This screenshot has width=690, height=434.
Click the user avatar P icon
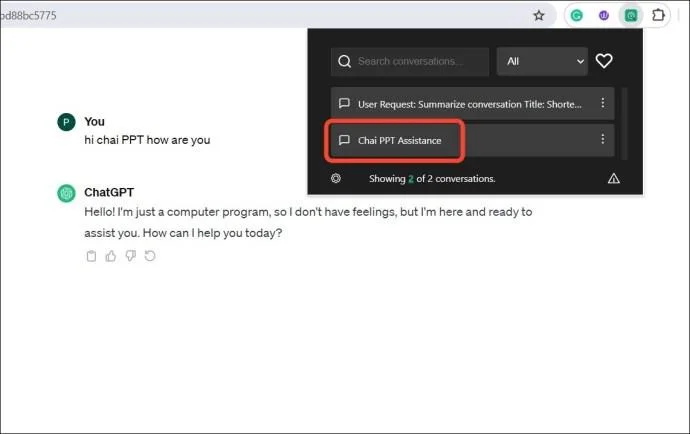pyautogui.click(x=66, y=122)
